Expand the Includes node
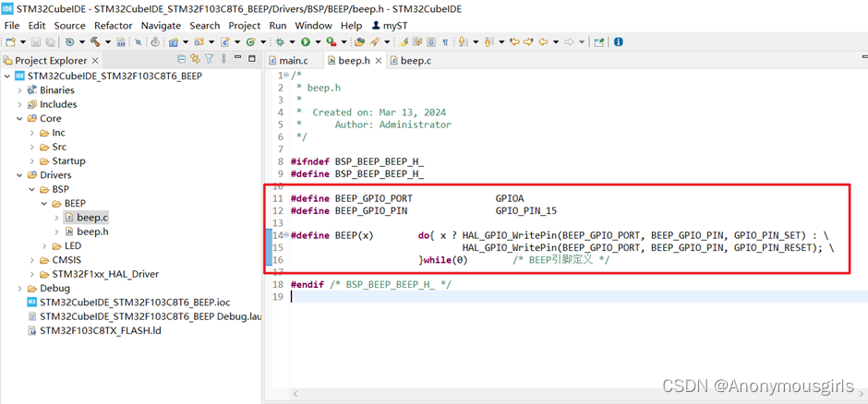This screenshot has width=868, height=404. pos(20,104)
